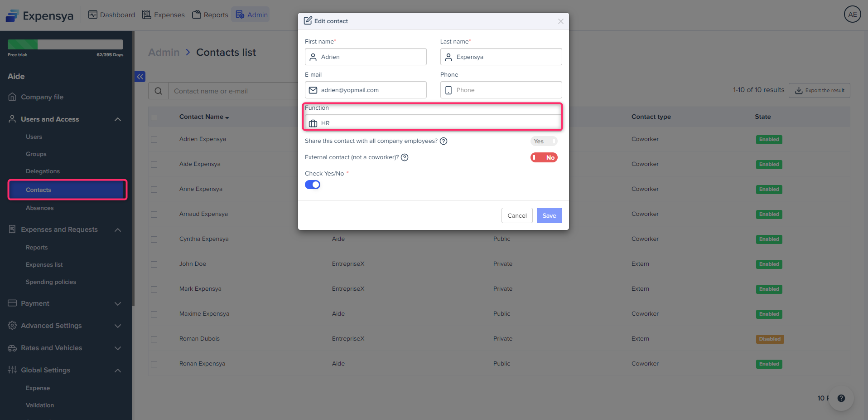The width and height of the screenshot is (868, 420).
Task: Tick the checkbox for John Doe row
Action: click(x=154, y=264)
